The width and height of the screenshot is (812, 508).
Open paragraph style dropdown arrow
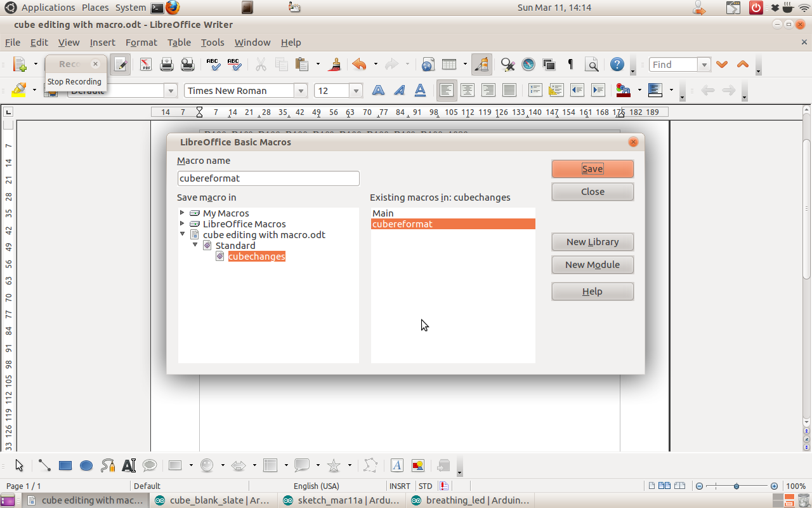coord(170,91)
